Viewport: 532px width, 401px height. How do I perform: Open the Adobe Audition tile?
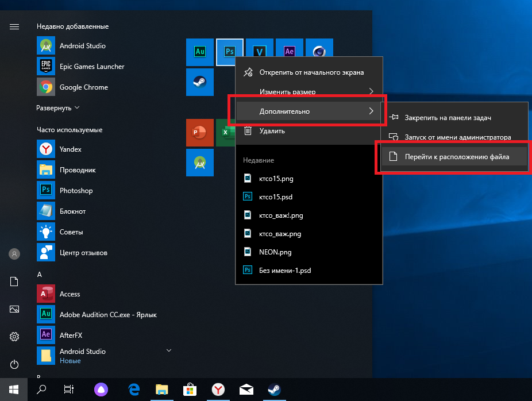(x=200, y=52)
